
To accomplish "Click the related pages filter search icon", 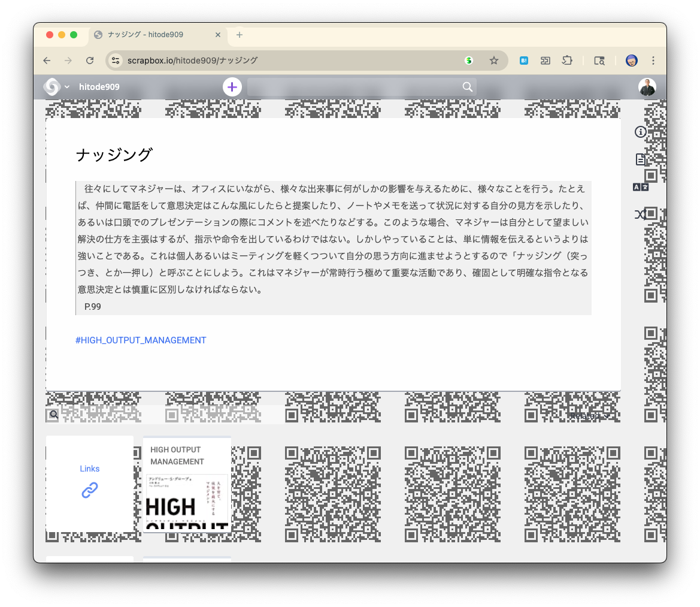I will point(53,415).
